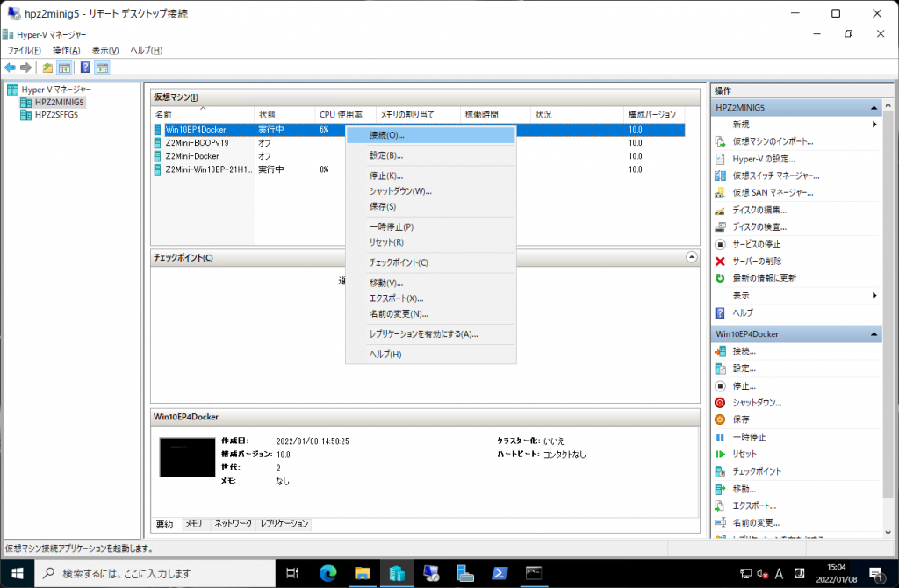The width and height of the screenshot is (899, 588).
Task: Click 名前の変更 in actions pane
Action: pyautogui.click(x=756, y=523)
